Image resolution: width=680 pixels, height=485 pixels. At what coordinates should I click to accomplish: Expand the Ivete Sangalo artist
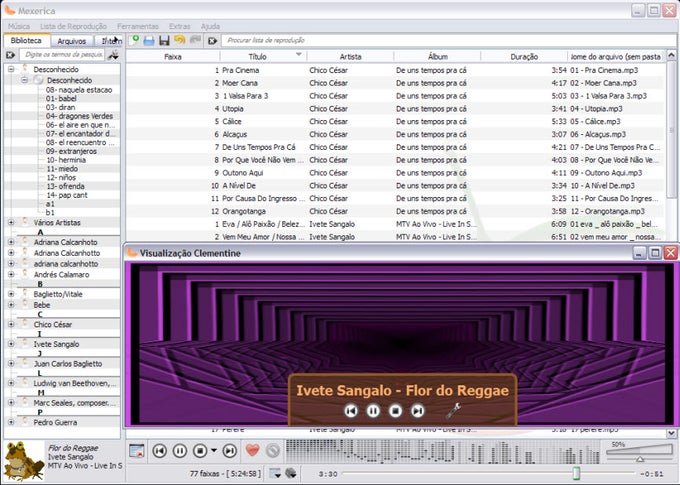pos(11,344)
